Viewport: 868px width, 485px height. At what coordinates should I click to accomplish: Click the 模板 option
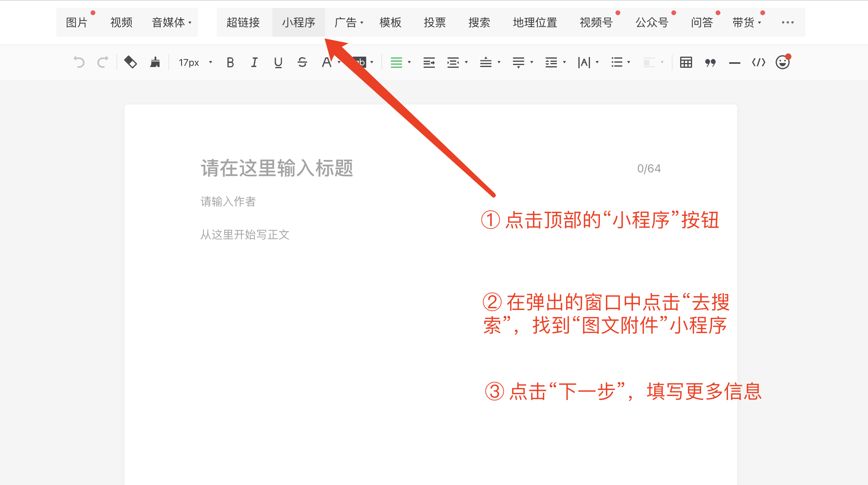(x=390, y=22)
